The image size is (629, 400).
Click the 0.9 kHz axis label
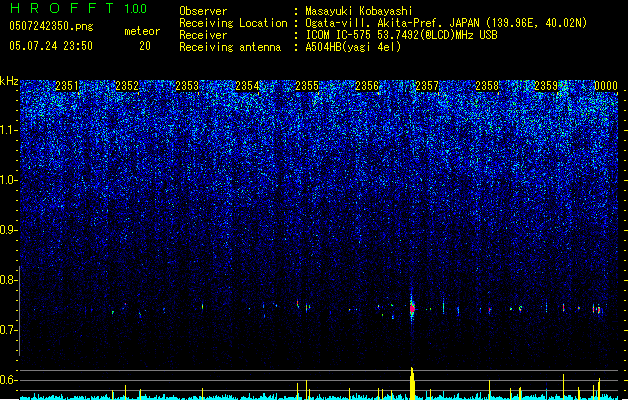[9, 230]
